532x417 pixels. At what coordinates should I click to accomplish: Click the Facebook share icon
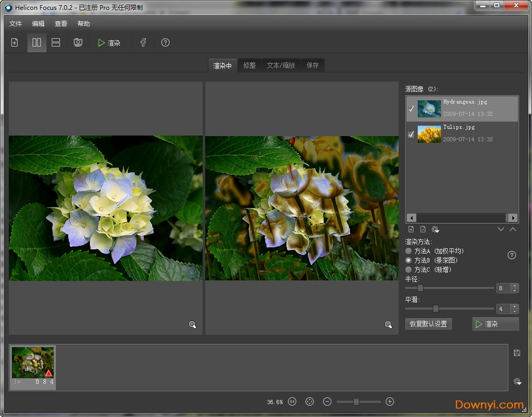coord(143,43)
